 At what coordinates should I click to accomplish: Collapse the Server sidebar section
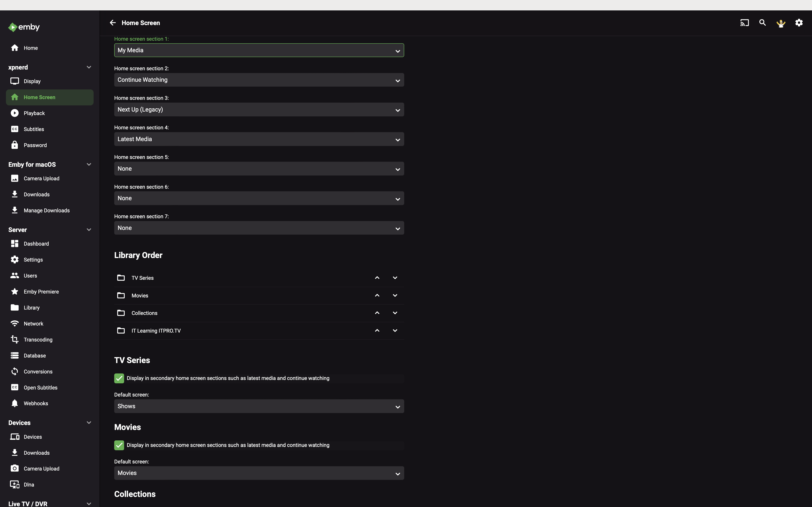[x=89, y=230]
